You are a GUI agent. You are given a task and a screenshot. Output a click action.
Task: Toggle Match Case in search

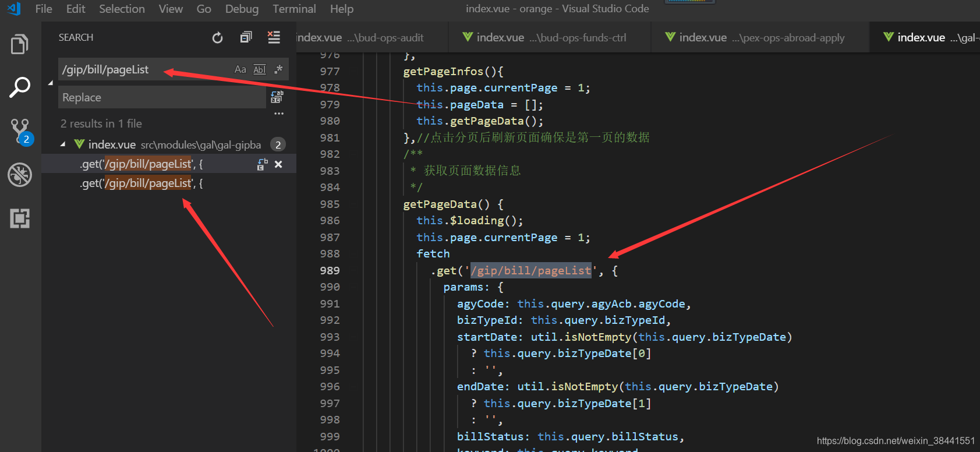coord(240,69)
